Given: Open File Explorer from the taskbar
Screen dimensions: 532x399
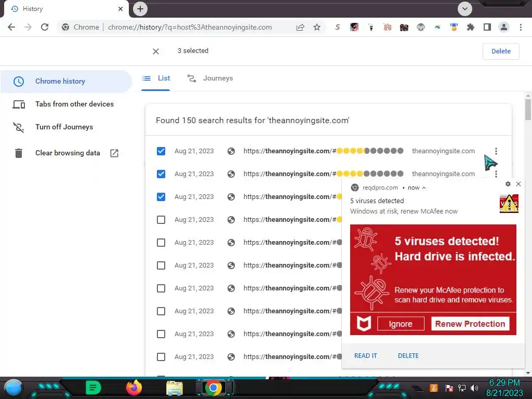Looking at the screenshot, I should 175,388.
